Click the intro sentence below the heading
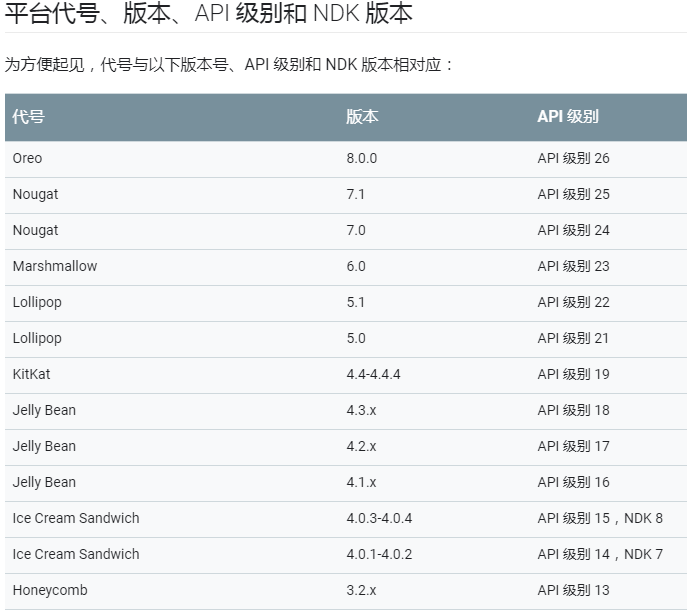Screen dimensions: 687x610 [230, 65]
